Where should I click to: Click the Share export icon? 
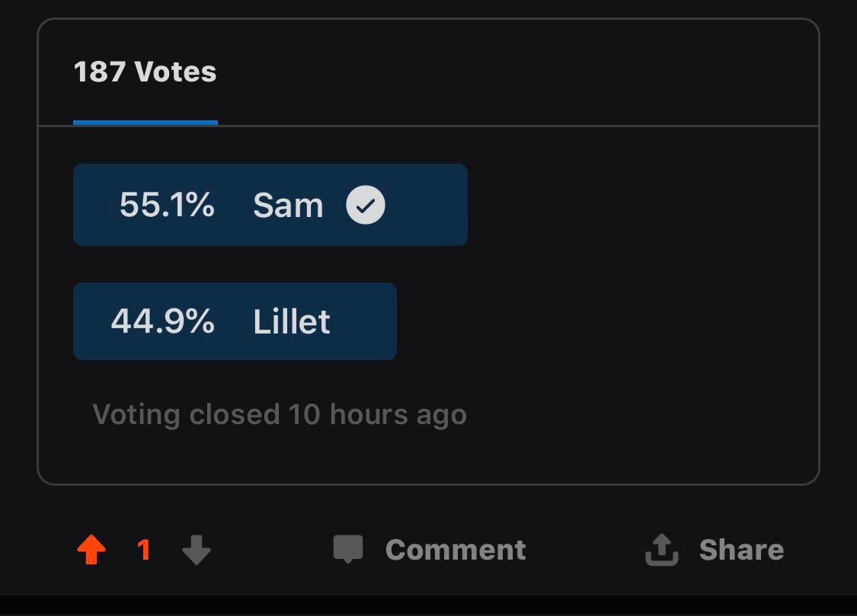click(x=661, y=548)
